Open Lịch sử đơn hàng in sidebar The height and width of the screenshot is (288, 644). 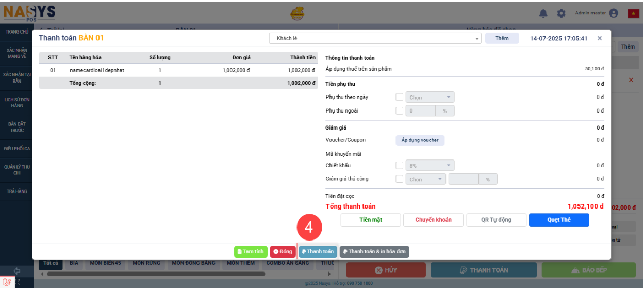17,102
